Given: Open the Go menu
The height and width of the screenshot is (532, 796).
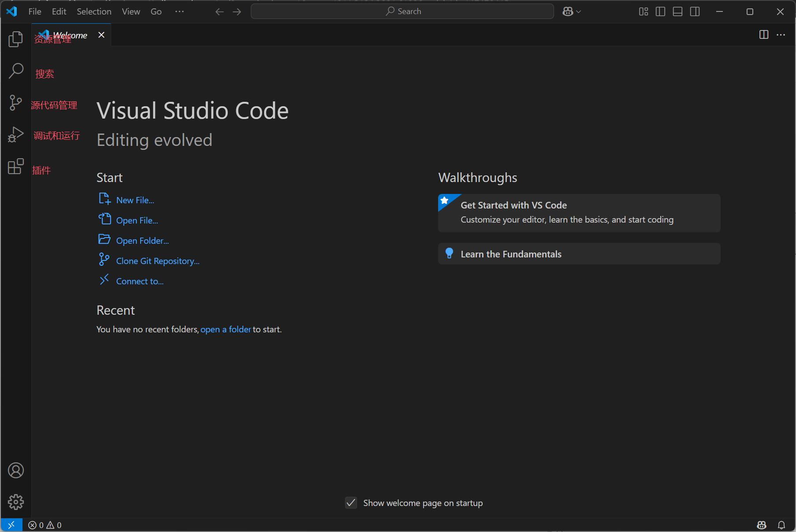Looking at the screenshot, I should click(x=156, y=11).
